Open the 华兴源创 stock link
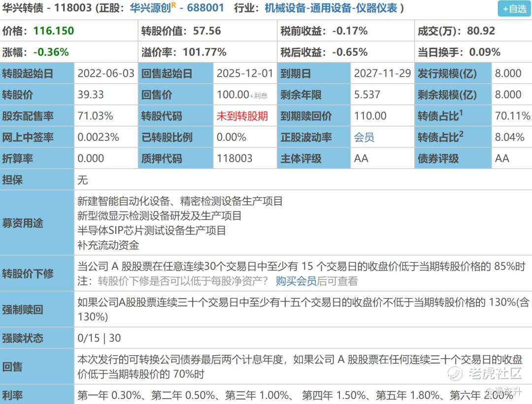Image resolution: width=532 pixels, height=404 pixels. pos(150,8)
